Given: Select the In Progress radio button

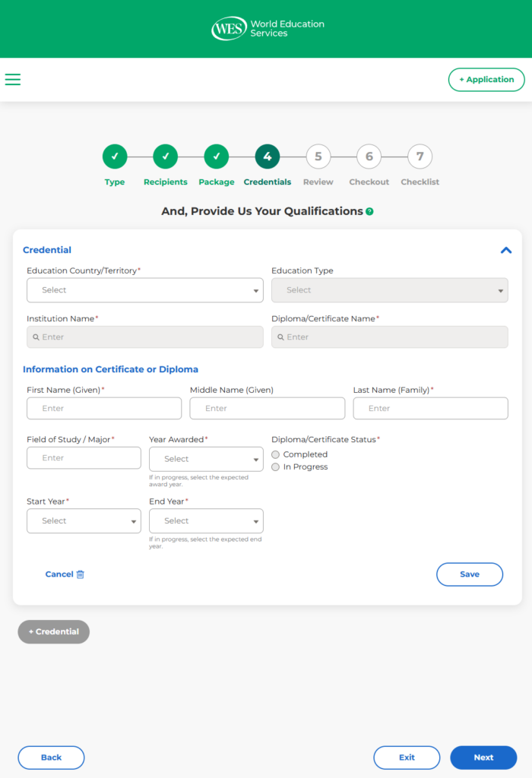Looking at the screenshot, I should (276, 466).
